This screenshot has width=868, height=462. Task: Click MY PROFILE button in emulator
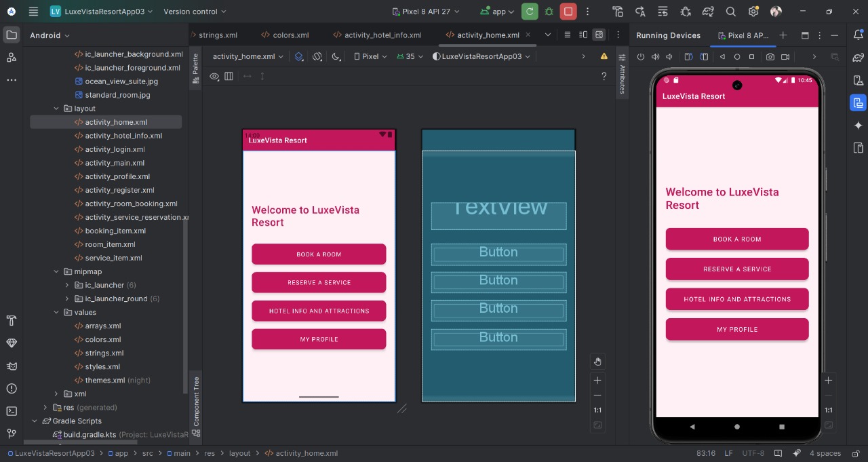[736, 329]
